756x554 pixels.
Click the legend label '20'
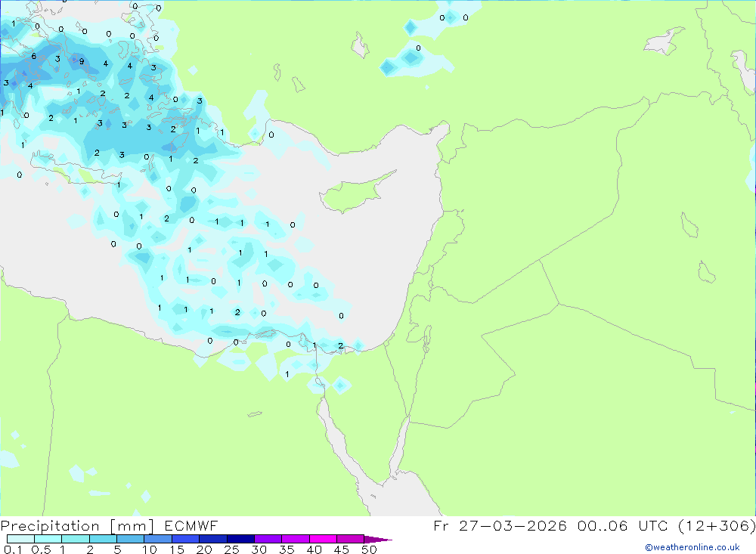pyautogui.click(x=204, y=549)
